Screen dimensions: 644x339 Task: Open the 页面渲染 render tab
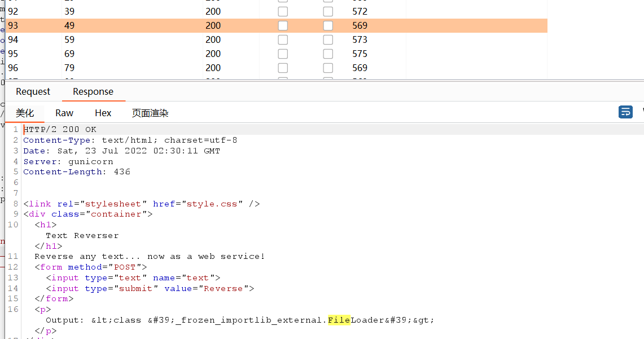click(150, 113)
